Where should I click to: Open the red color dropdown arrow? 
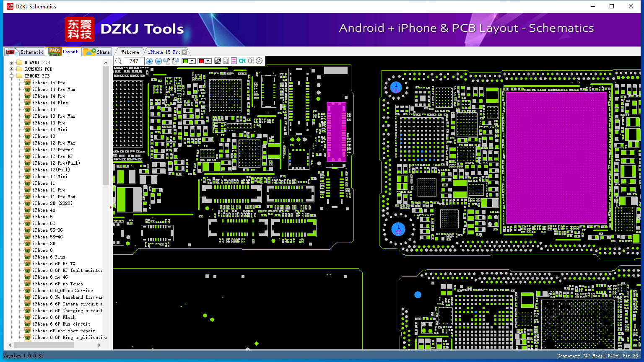pos(208,61)
